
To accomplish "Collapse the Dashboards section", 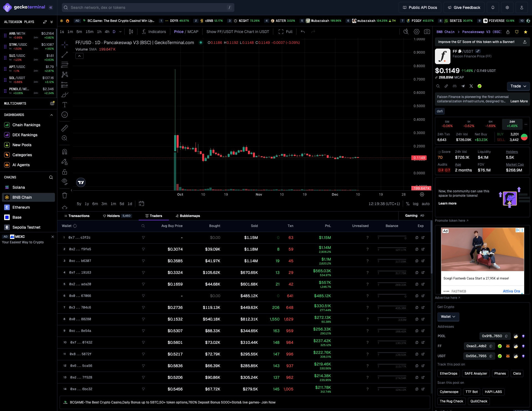I will pyautogui.click(x=52, y=115).
